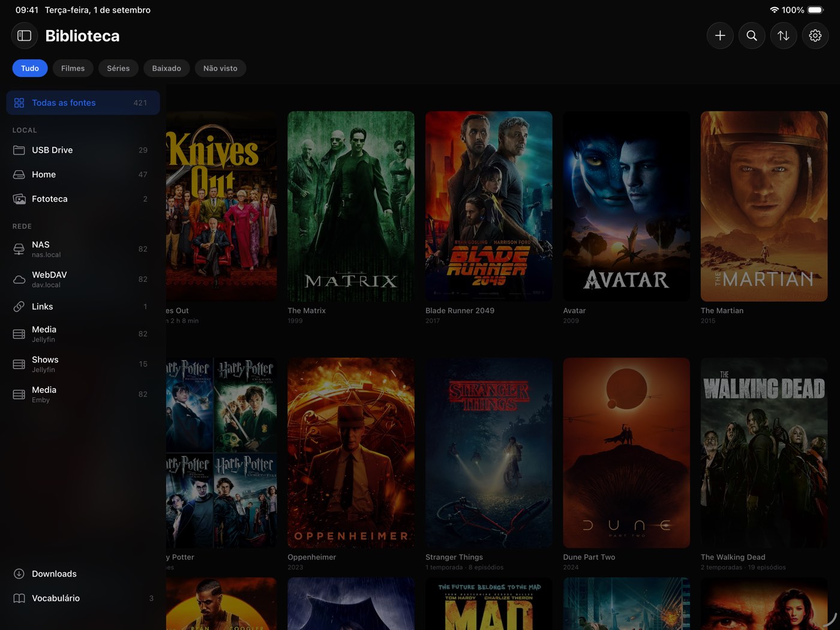Click the server icon for Shows Jellyfin
Viewport: 840px width, 630px height.
click(19, 364)
